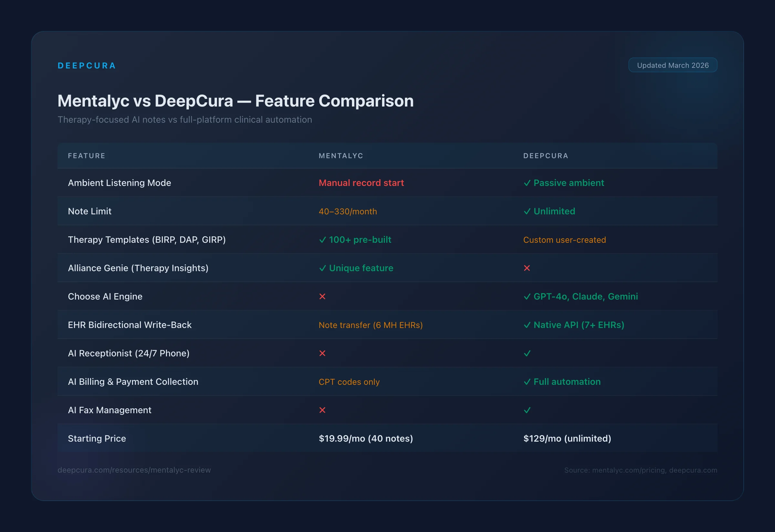Toggle the checkmark beside Native API (7+ EHRs)

coord(527,325)
